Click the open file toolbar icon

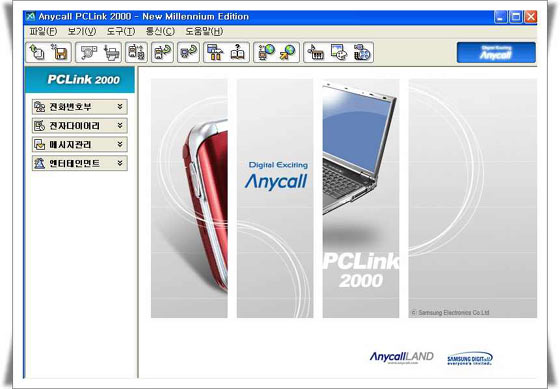37,53
